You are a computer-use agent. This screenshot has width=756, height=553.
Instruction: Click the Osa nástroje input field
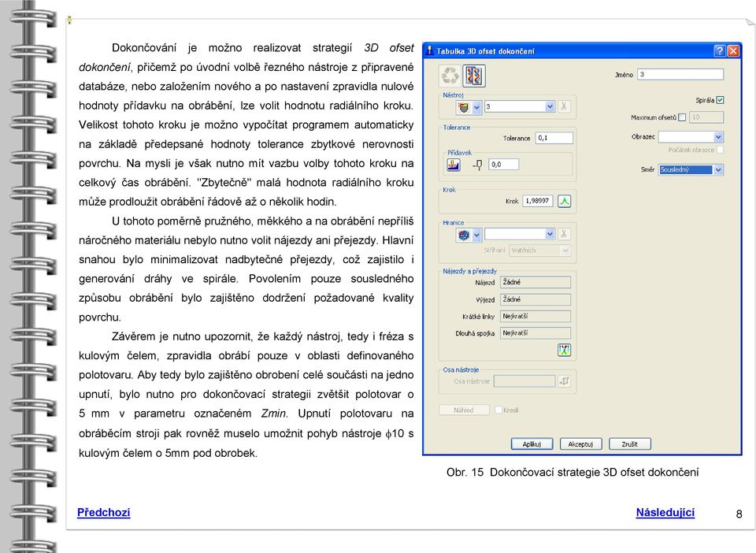524,381
